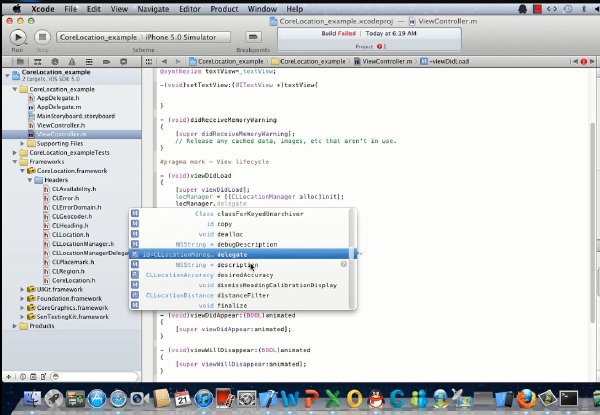Choose the distanceFilter completion

240,295
